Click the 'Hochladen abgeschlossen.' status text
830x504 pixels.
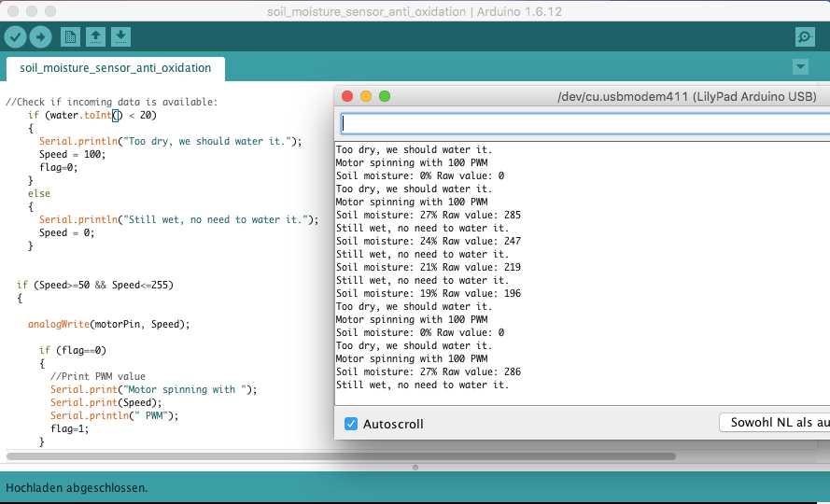coord(77,487)
